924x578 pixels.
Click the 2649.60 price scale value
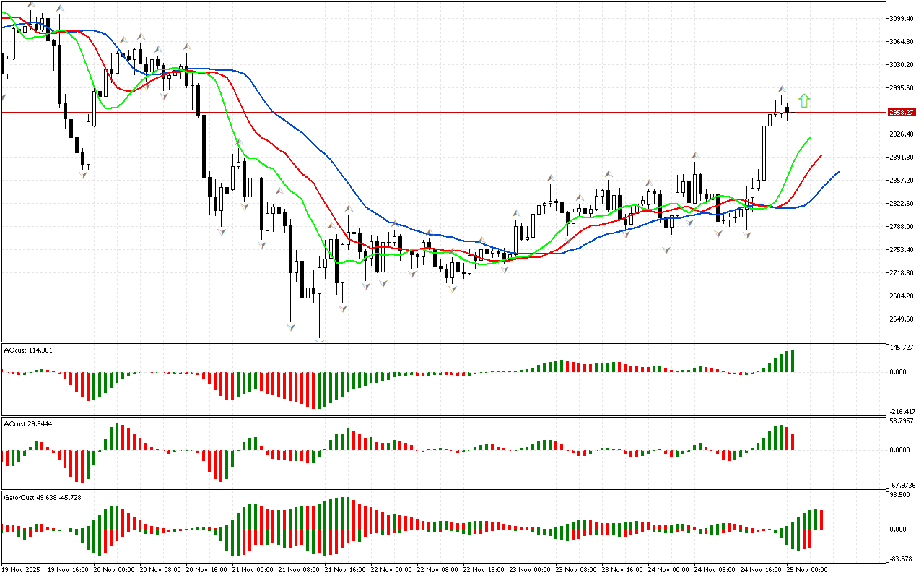pyautogui.click(x=903, y=319)
